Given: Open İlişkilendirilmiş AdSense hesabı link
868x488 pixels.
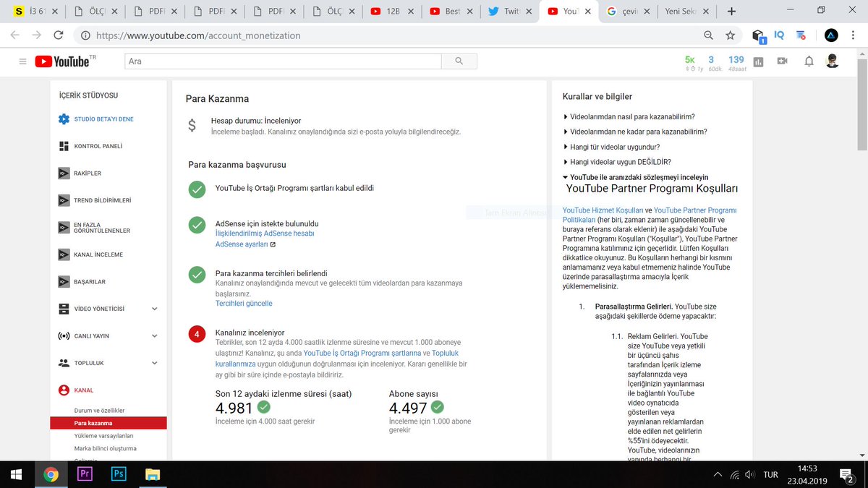Looking at the screenshot, I should click(x=265, y=234).
